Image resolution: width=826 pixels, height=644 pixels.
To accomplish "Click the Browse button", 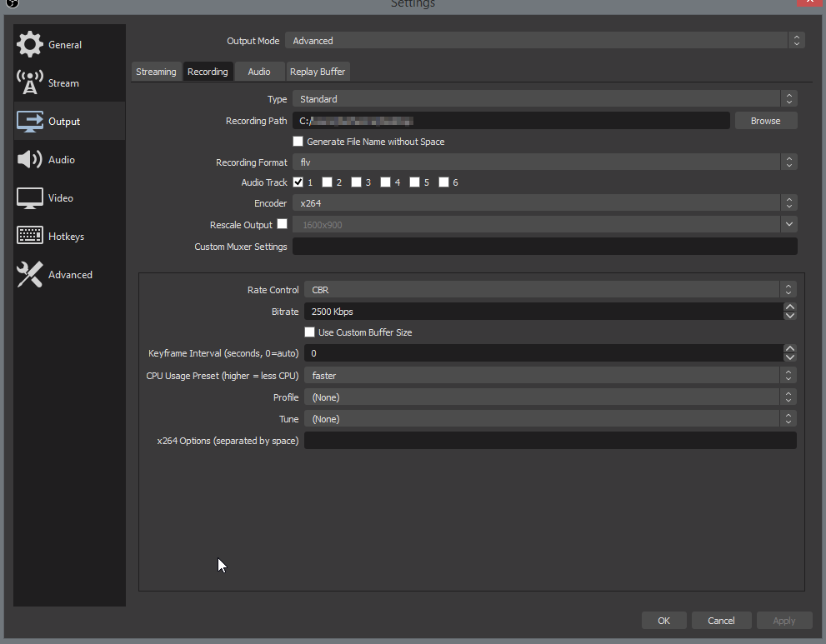I will click(x=765, y=121).
